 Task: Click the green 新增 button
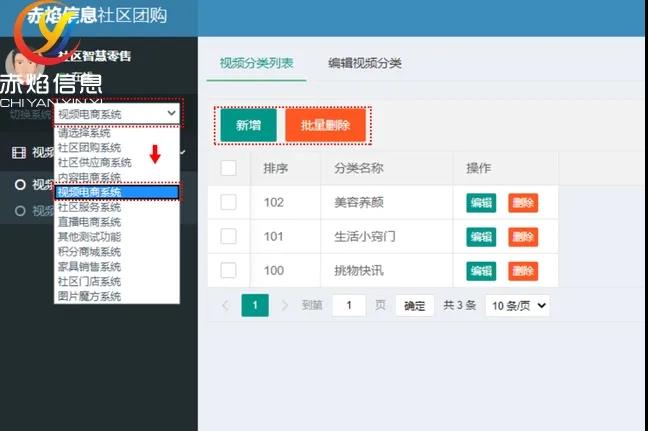tap(248, 125)
